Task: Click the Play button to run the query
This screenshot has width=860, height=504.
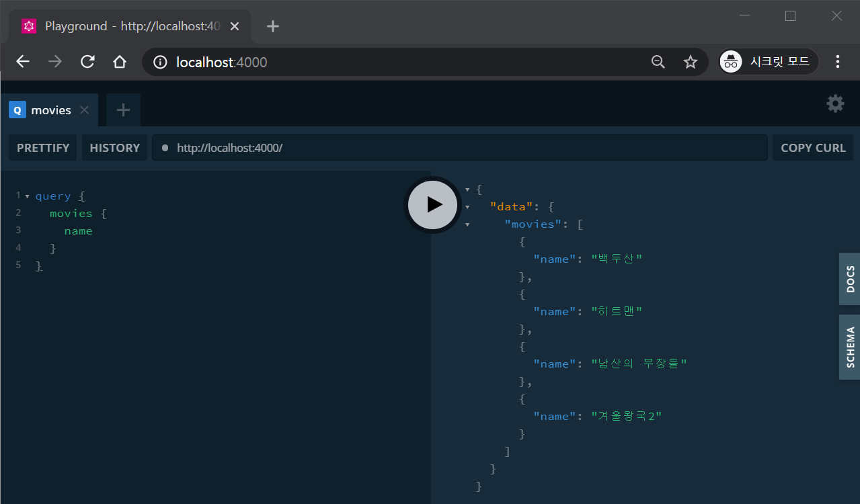Action: (432, 204)
